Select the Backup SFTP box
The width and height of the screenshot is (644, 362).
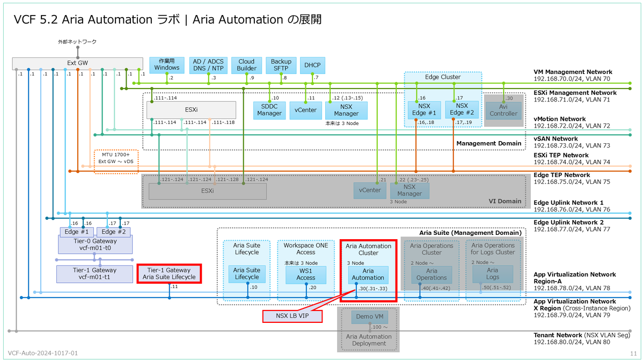[281, 65]
